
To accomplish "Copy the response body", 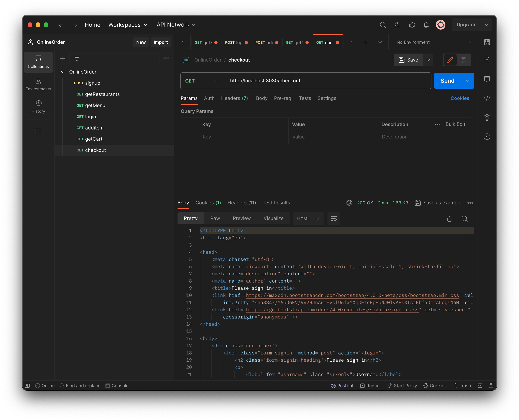I will (x=449, y=219).
